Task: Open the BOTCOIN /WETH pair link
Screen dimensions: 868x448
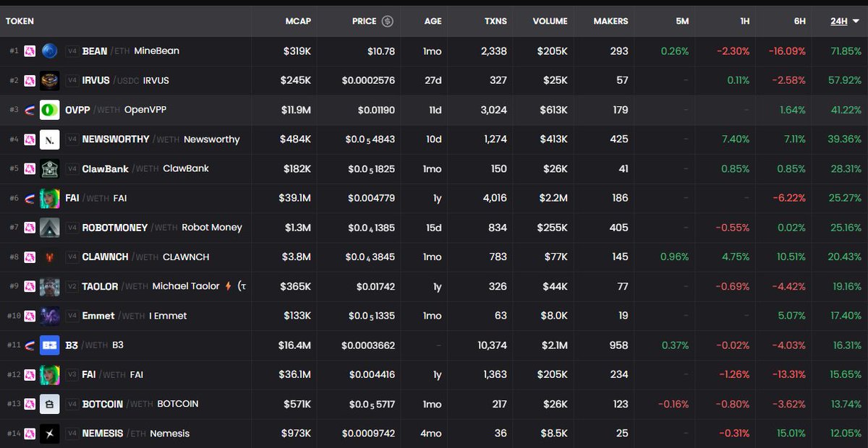Action: point(117,404)
